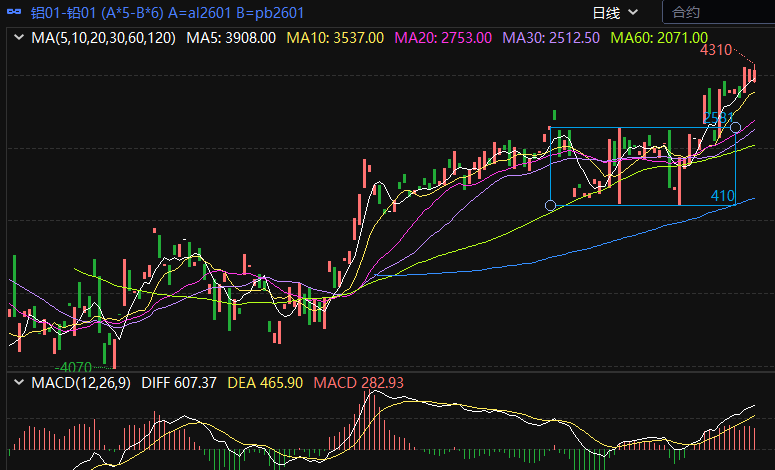Click the upper-right circle handle of the measurement box
This screenshot has height=470, width=775.
tap(736, 127)
